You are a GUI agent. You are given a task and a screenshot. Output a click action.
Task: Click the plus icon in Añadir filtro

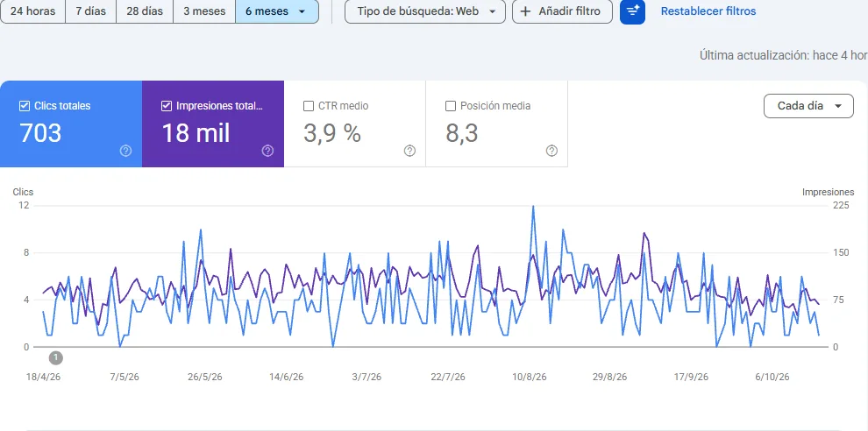(x=526, y=11)
